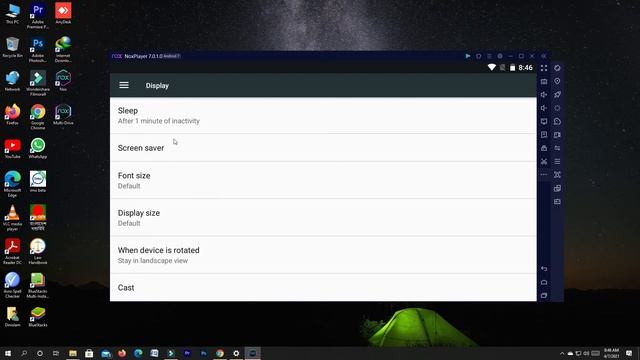Open taskbar search icon
This screenshot has height=360, width=640.
click(x=24, y=353)
